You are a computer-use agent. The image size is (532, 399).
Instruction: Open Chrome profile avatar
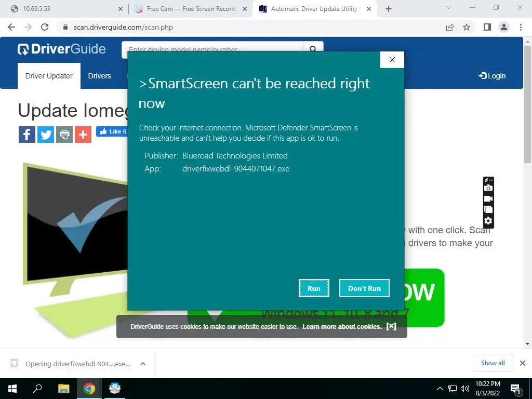504,27
